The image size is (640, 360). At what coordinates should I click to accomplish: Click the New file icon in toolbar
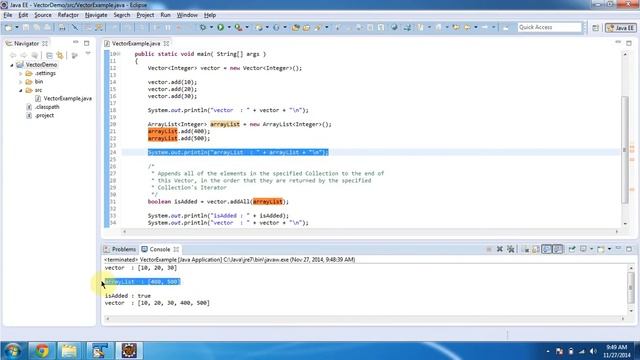pos(8,27)
